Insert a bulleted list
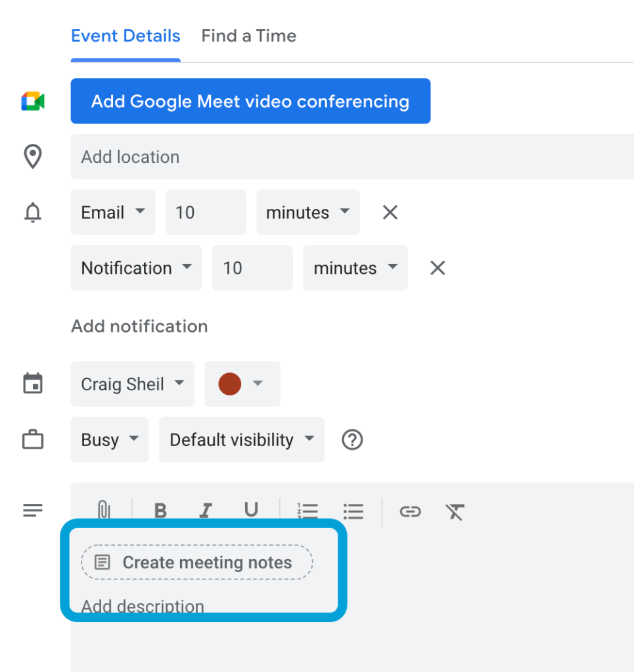 353,511
